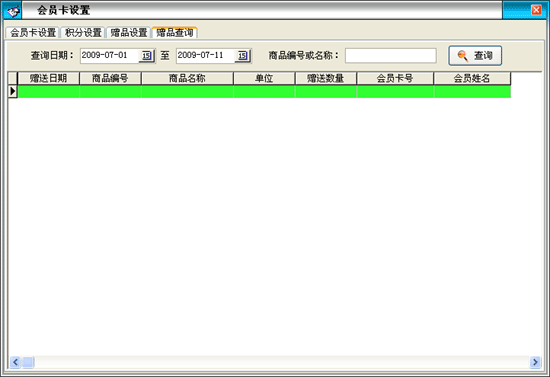Close the 会员卡设置 window

click(x=536, y=10)
